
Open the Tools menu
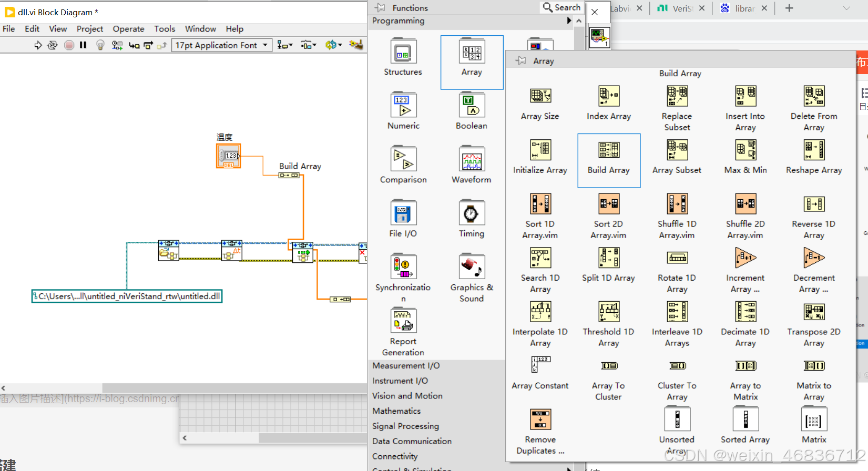(165, 29)
